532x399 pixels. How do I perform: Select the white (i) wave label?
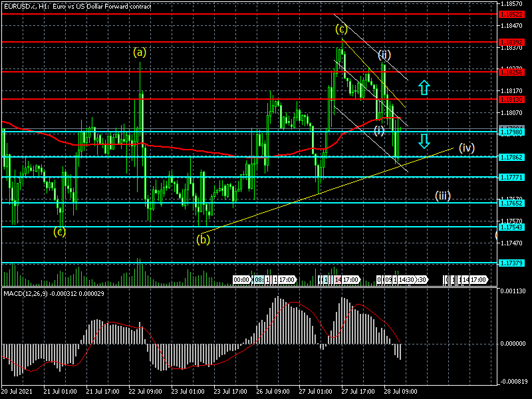[x=378, y=130]
